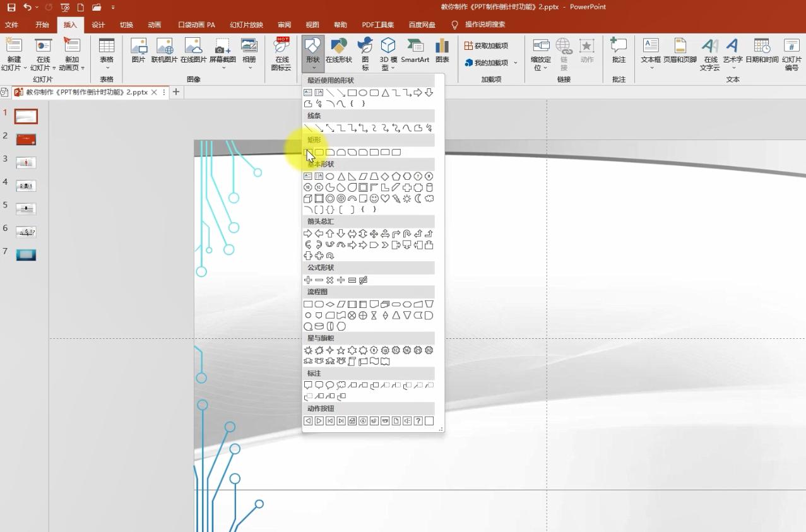Pick the Help question-mark action button
806x532 pixels.
pyautogui.click(x=418, y=421)
